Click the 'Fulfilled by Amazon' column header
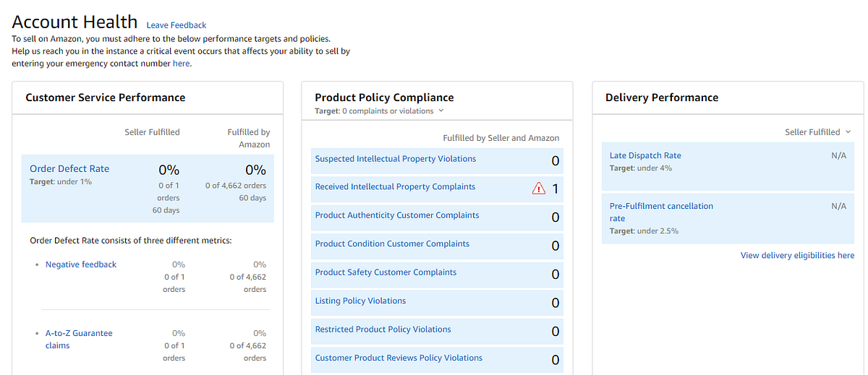The width and height of the screenshot is (868, 375). point(249,139)
